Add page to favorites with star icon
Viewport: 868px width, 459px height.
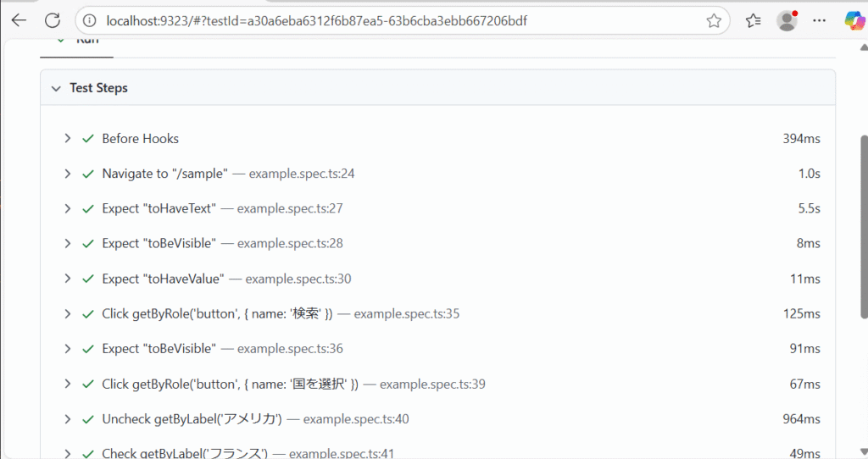[x=714, y=20]
